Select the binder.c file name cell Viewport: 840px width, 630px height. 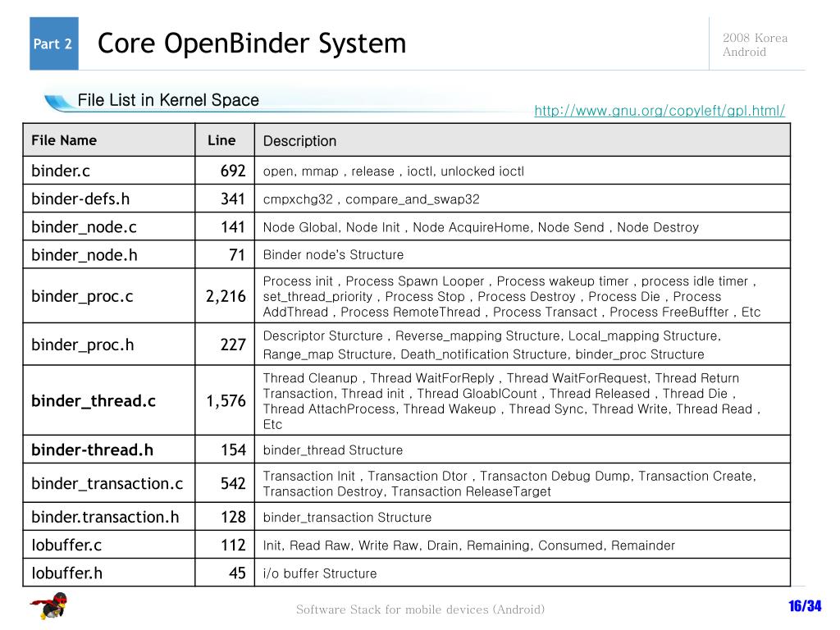click(109, 171)
